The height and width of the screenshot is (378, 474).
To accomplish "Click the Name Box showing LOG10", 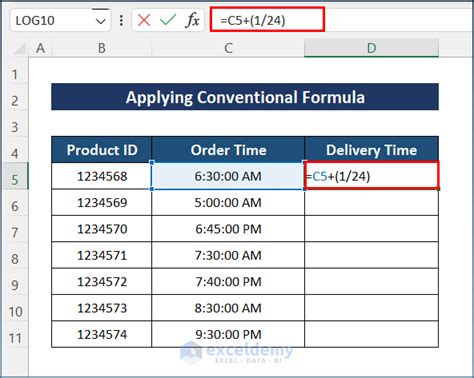I will click(60, 20).
